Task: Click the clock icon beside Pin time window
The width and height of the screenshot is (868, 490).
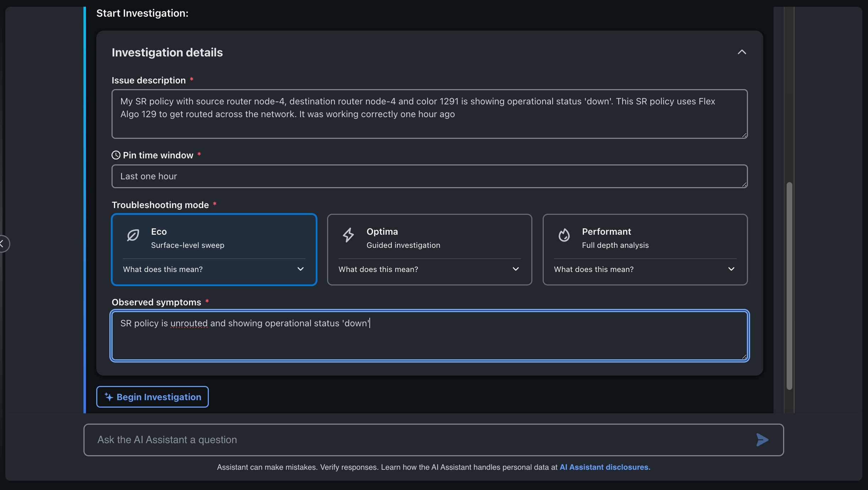Action: click(116, 155)
